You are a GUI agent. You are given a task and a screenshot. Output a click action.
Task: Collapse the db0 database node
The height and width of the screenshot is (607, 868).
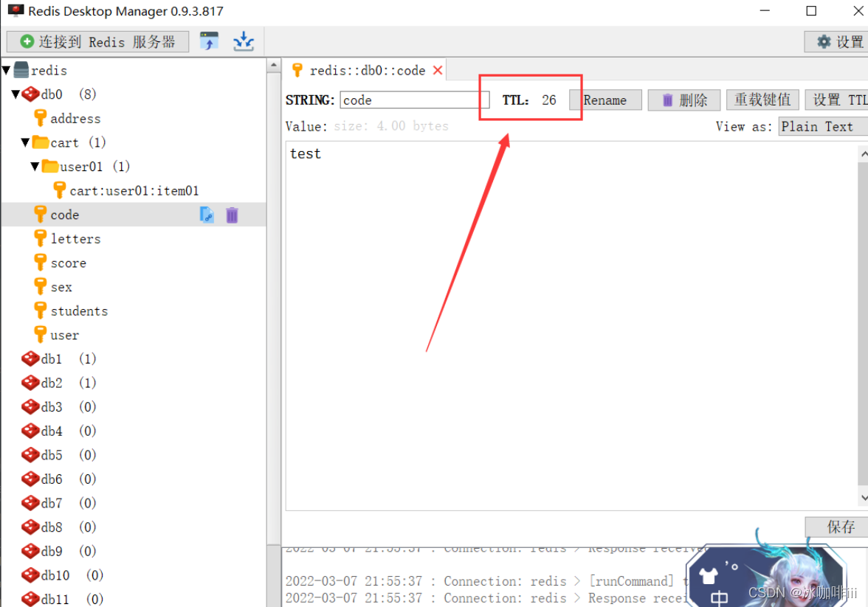(15, 94)
